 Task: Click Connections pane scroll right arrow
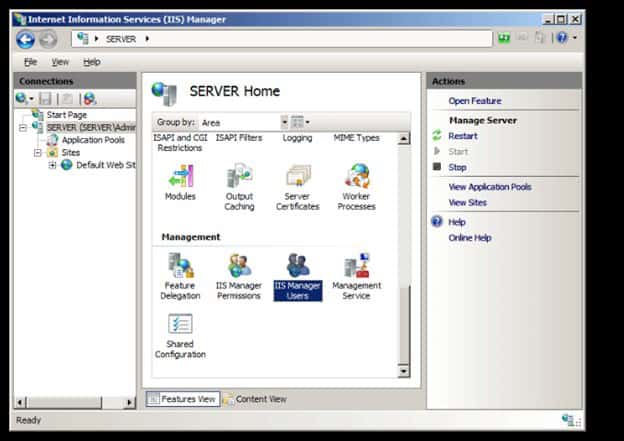click(x=129, y=402)
